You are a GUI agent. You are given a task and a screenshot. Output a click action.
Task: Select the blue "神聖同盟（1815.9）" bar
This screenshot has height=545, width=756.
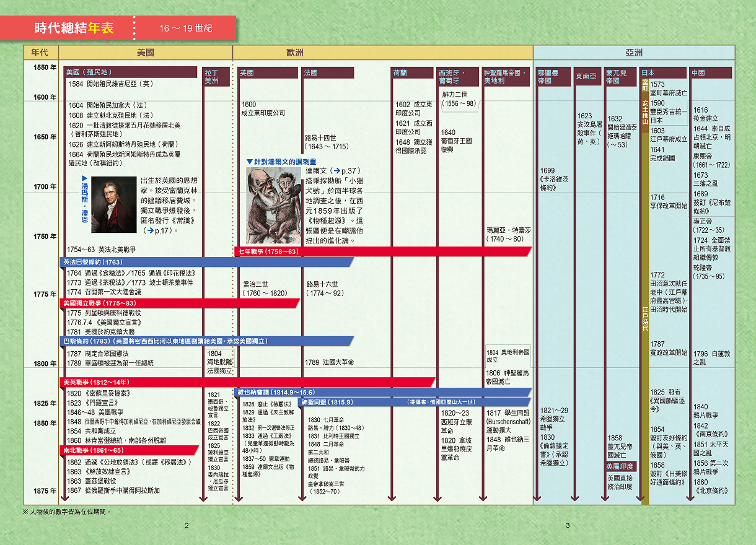416,402
